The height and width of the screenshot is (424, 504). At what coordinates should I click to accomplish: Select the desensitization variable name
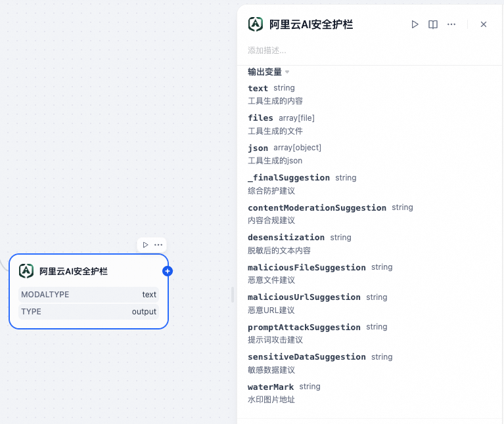(286, 238)
